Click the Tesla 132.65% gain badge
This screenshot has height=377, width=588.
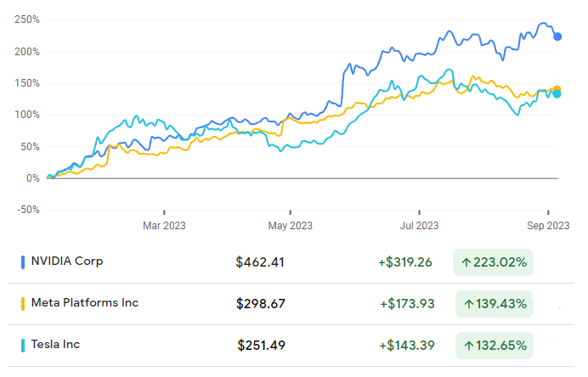click(494, 346)
